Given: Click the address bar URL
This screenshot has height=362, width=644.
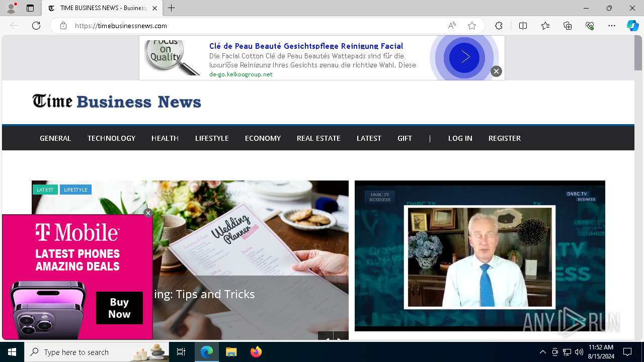Looking at the screenshot, I should pos(121,26).
